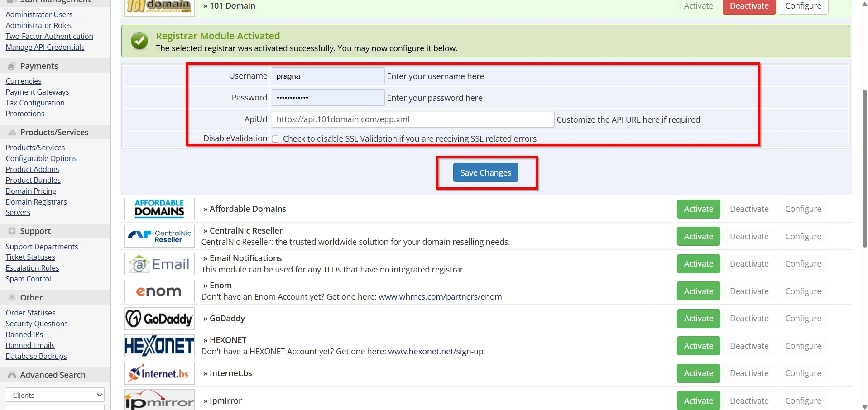Open Ticket Statuses
Screen dimensions: 868x410
coord(30,257)
